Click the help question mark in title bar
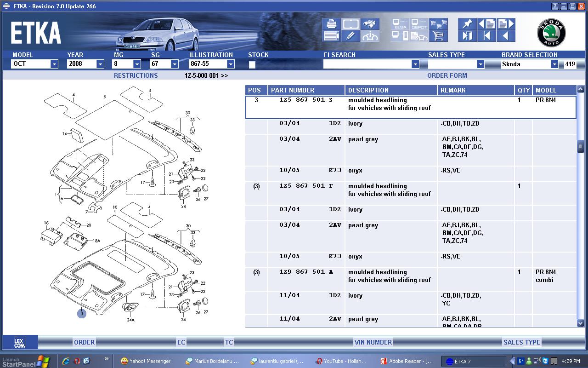The height and width of the screenshot is (368, 588). tap(555, 6)
